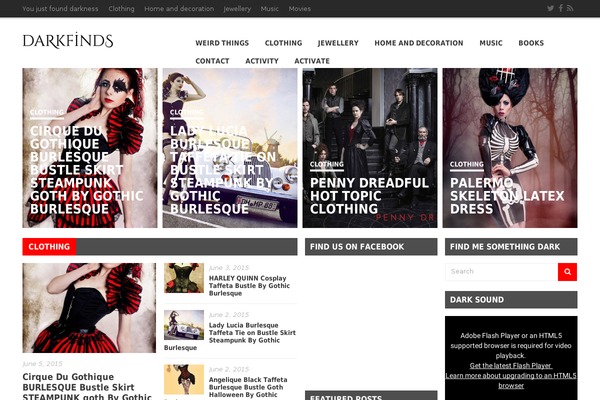Screen dimensions: 600x400
Task: Open the Lady Lucia Burlesque featured slide
Action: (230, 148)
